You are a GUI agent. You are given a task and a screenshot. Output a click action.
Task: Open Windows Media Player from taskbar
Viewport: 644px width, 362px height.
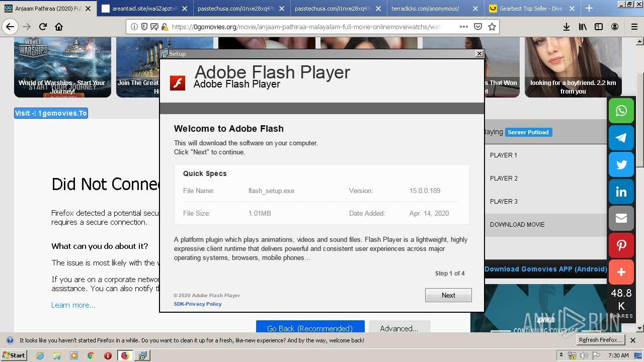74,355
